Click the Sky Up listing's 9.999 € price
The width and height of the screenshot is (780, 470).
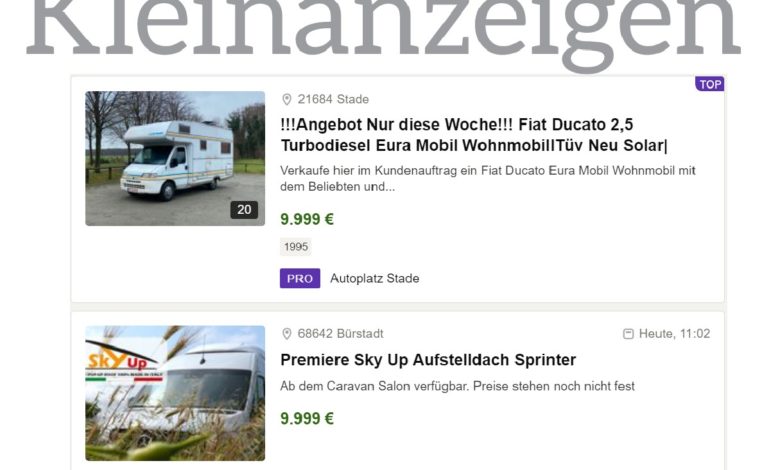307,419
